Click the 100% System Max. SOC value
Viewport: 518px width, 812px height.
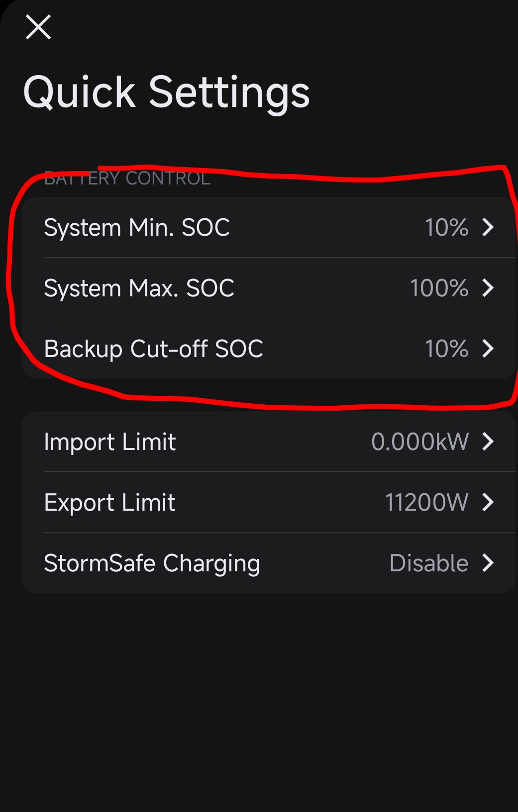click(439, 288)
